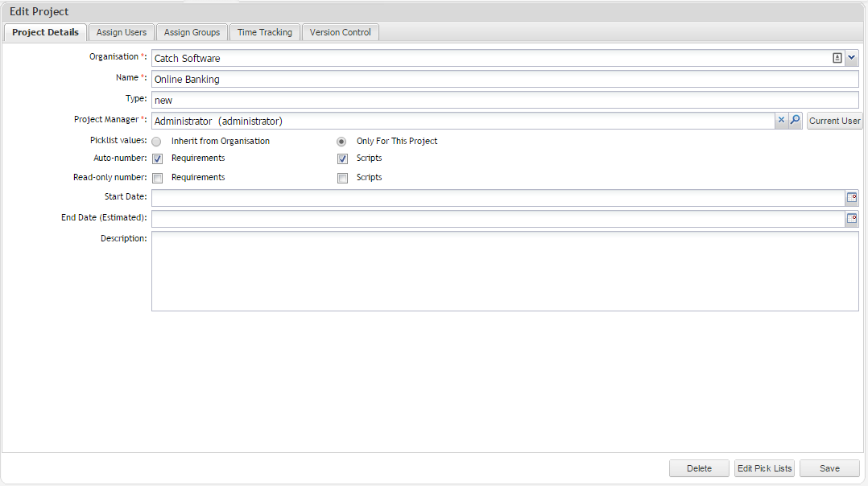Image resolution: width=868 pixels, height=486 pixels.
Task: Switch to the Assign Users tab
Action: tap(122, 32)
